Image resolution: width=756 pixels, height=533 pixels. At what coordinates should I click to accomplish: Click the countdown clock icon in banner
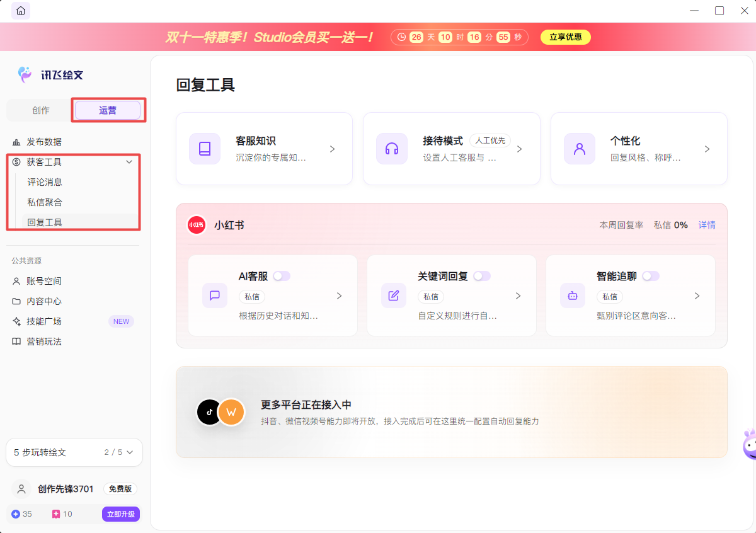click(401, 37)
